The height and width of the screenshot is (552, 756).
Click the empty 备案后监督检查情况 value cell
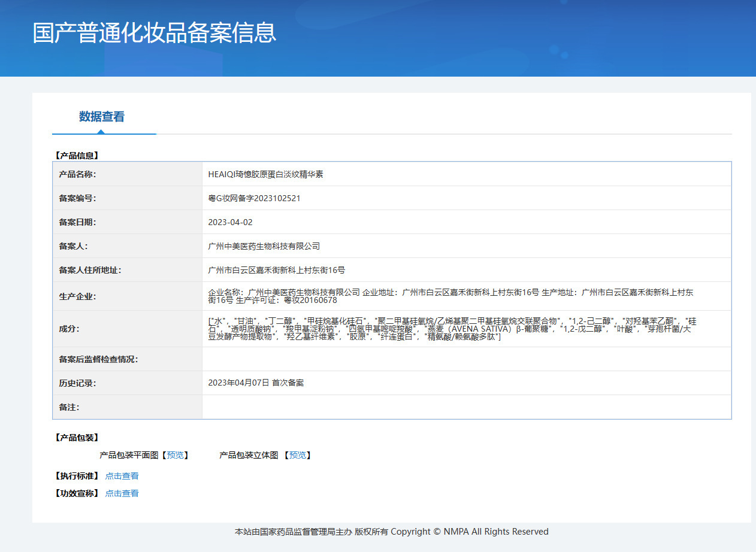(x=466, y=359)
